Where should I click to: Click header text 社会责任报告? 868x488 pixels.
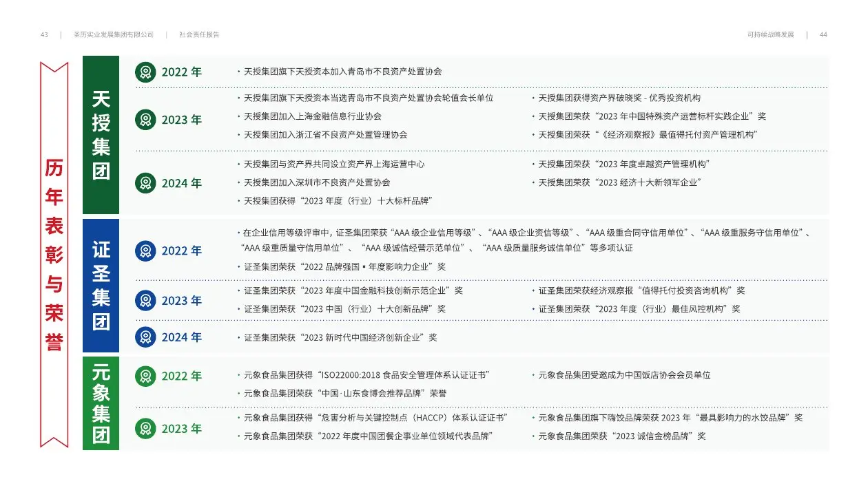pos(199,34)
